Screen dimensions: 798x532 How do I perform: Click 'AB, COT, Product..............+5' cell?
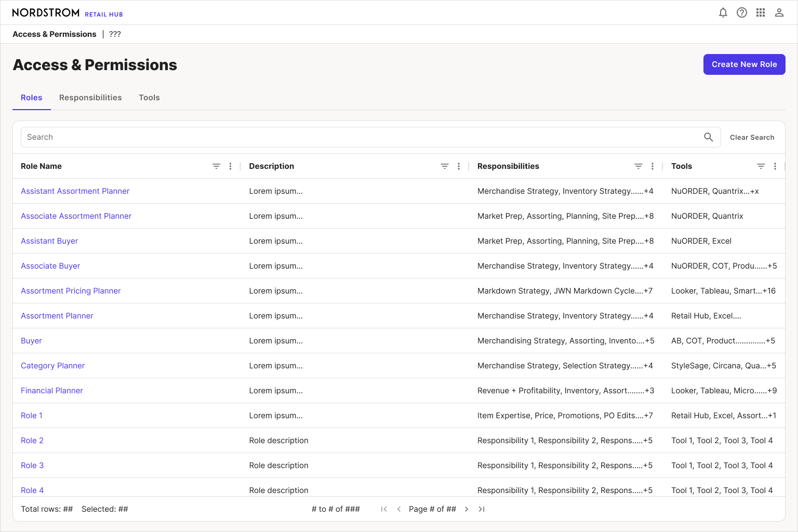tap(723, 341)
